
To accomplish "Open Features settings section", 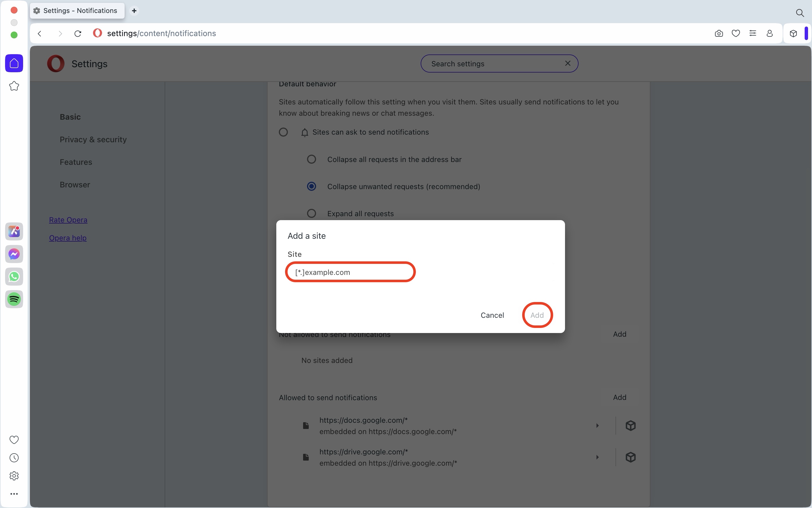I will point(76,162).
